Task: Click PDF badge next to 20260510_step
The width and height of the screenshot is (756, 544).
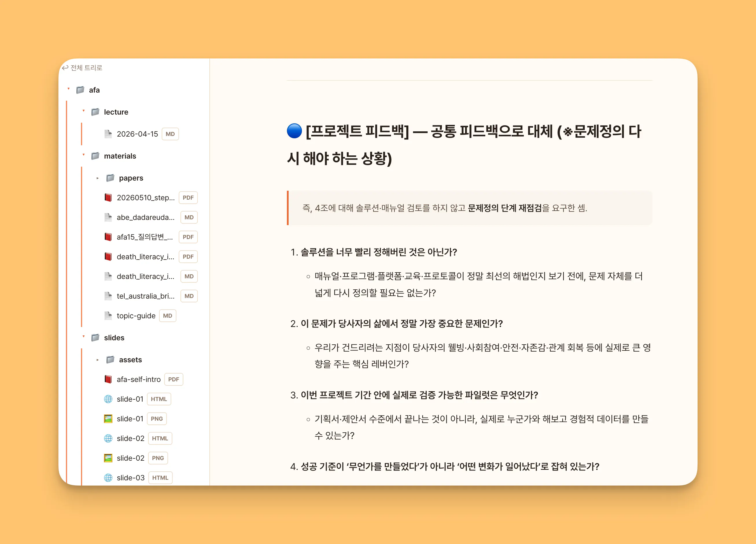Action: [x=188, y=198]
